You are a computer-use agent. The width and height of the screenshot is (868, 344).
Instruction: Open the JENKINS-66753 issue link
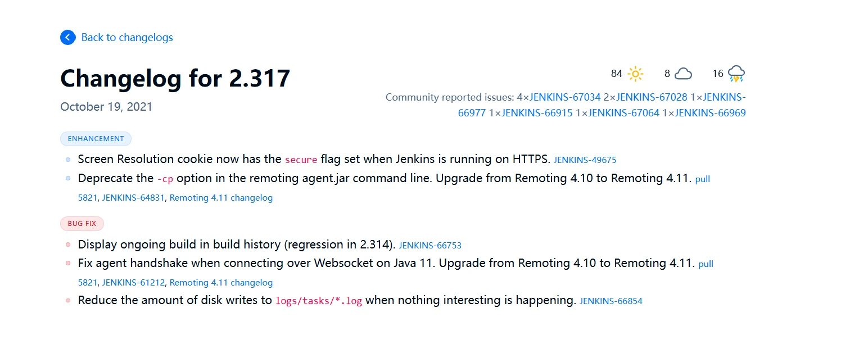tap(430, 246)
